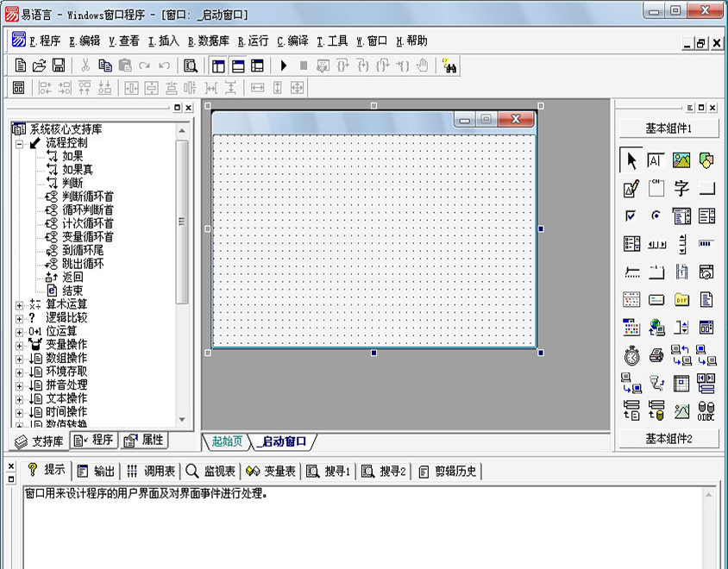Select the printer component icon
728x569 pixels.
click(x=656, y=355)
